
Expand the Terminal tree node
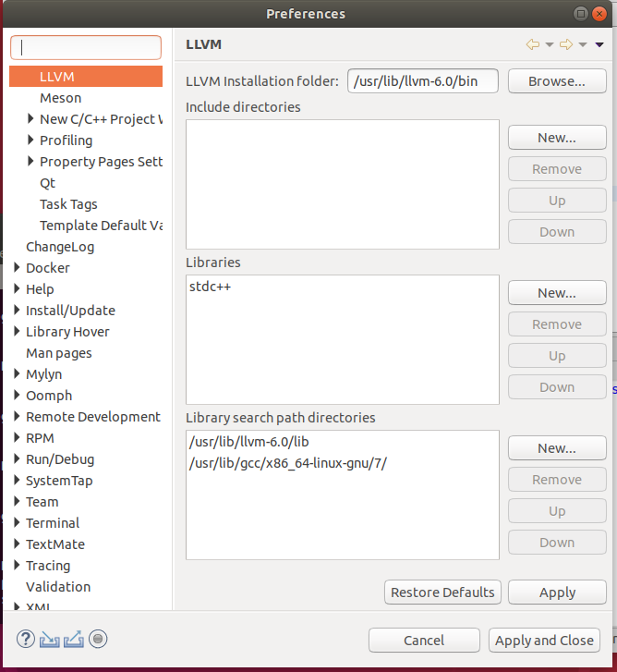point(17,522)
